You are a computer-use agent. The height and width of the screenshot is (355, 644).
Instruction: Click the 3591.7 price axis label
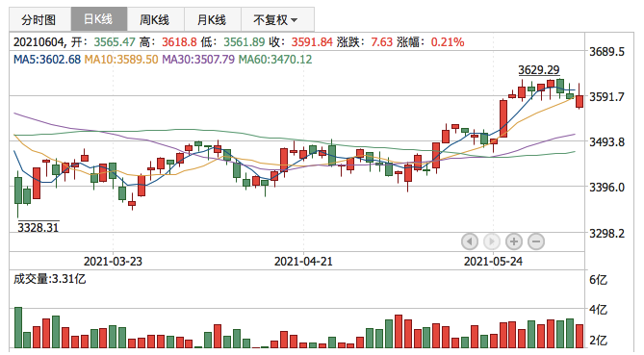click(x=607, y=97)
